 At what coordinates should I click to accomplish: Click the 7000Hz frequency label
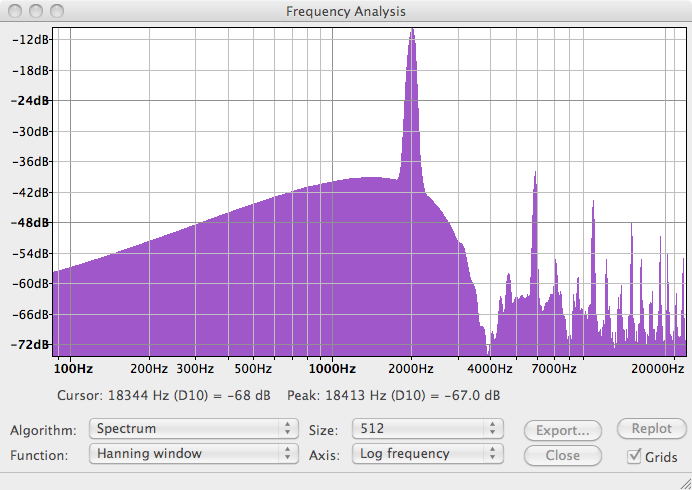coord(554,369)
